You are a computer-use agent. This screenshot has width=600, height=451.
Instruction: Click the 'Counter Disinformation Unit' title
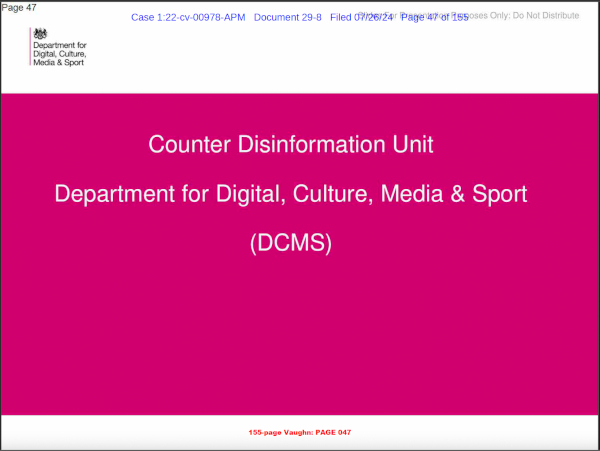click(x=290, y=144)
